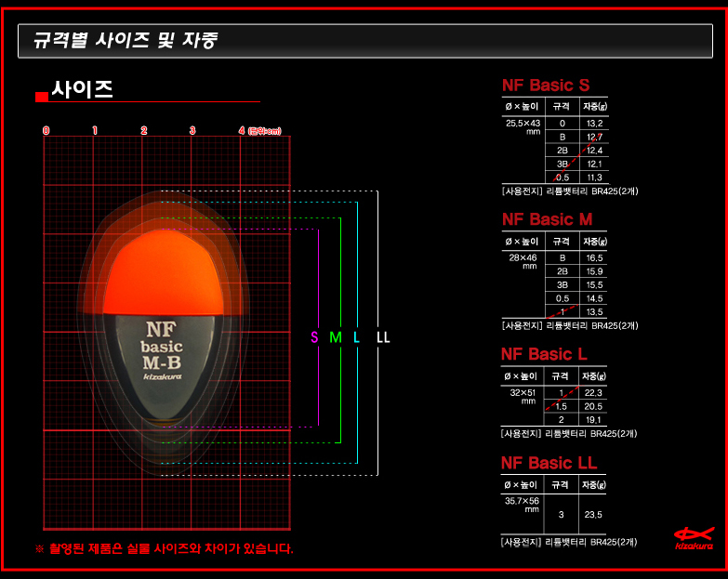Image resolution: width=728 pixels, height=579 pixels.
Task: Click spec '3' in NF Basic LL table
Action: point(561,515)
